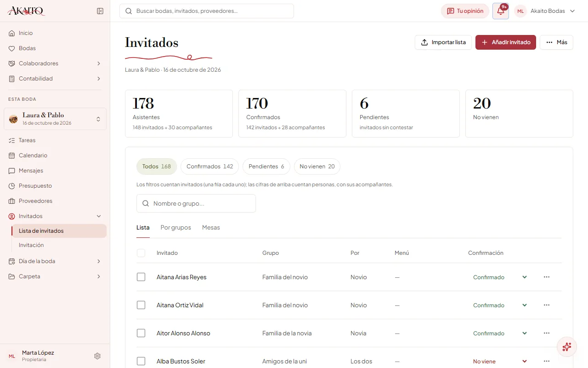Open Mensajes in the sidebar
Viewport: 588px width, 368px height.
pos(55,171)
